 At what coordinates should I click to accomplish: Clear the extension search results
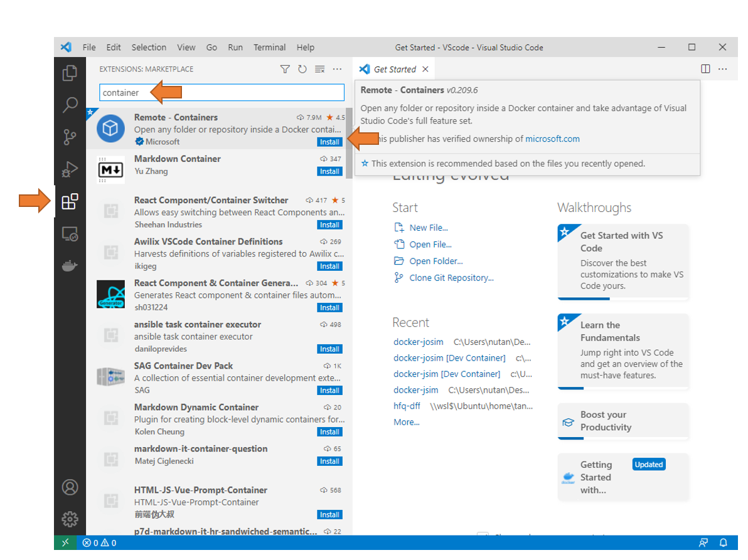tap(319, 69)
